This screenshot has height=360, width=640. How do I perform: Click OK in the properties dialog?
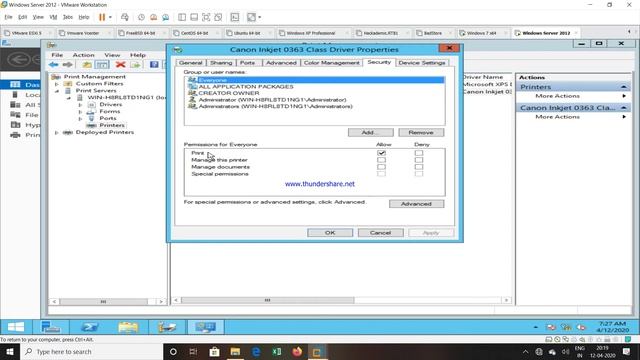click(330, 233)
